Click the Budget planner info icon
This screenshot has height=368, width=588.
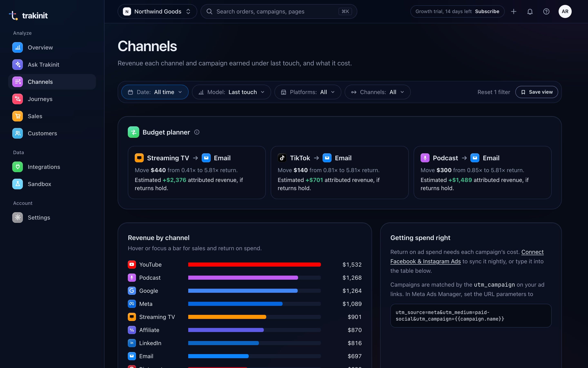197,132
